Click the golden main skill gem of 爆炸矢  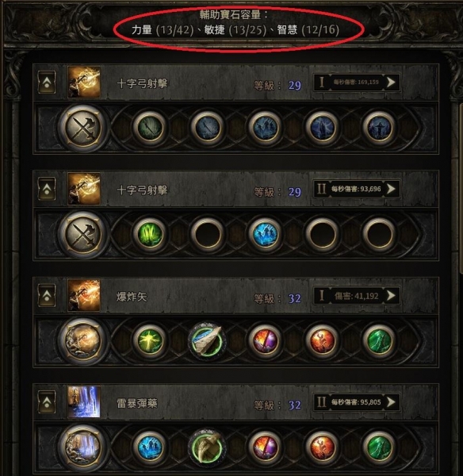coord(83,341)
